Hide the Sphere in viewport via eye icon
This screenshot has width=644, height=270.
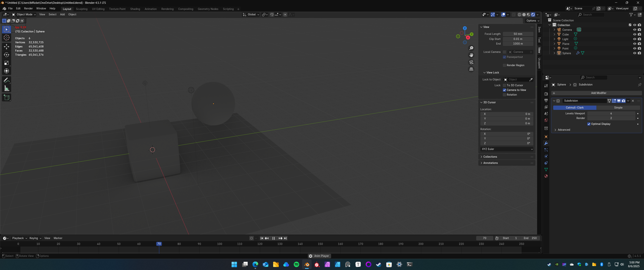pyautogui.click(x=634, y=53)
